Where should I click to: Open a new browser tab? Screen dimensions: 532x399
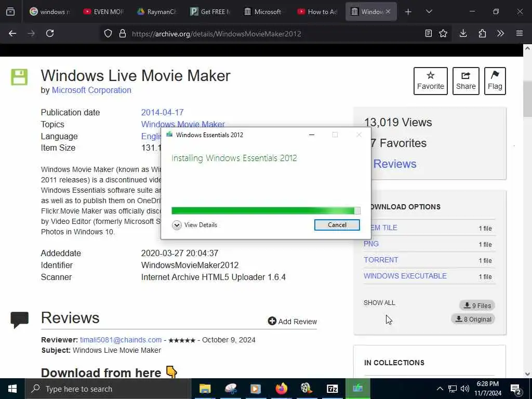coord(408,12)
